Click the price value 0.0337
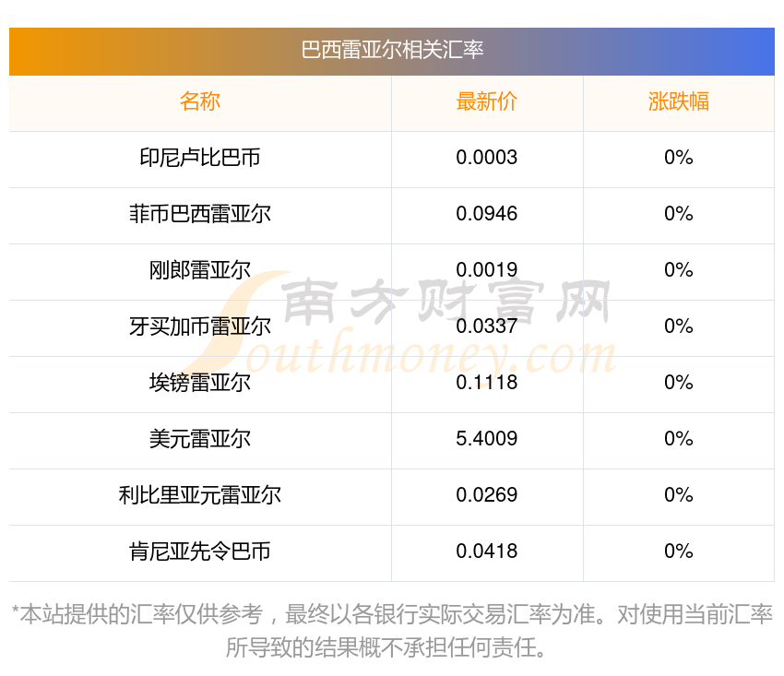 [486, 326]
